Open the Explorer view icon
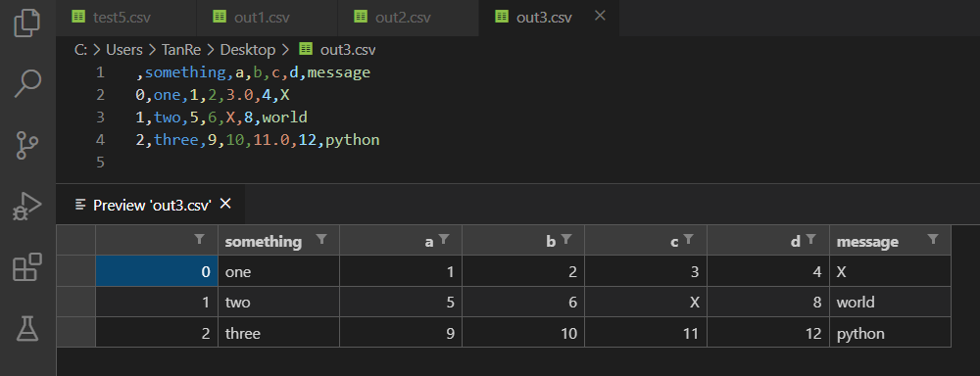This screenshot has height=376, width=980. click(x=26, y=23)
